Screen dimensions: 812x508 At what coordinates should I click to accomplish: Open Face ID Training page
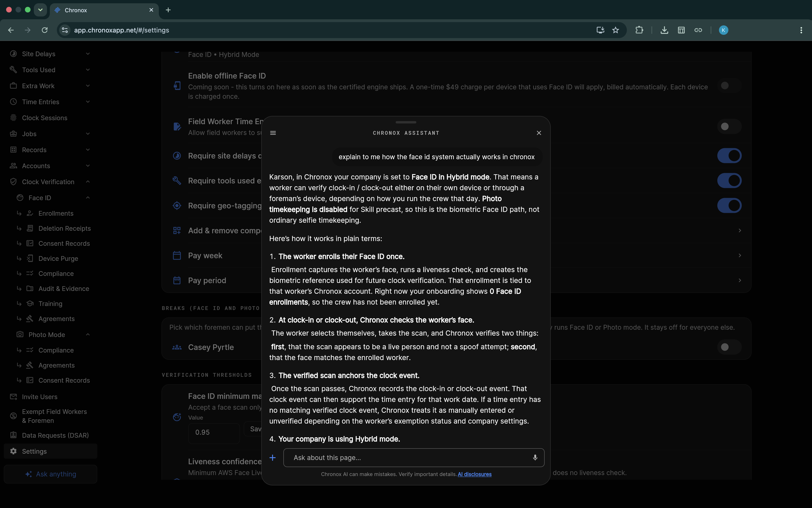click(x=50, y=304)
